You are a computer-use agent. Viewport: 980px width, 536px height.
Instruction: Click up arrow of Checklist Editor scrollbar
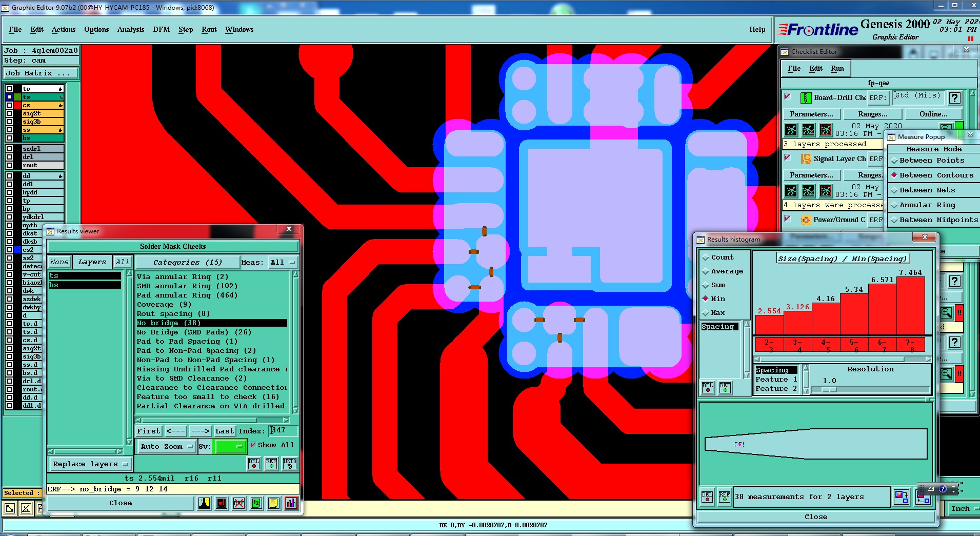tap(972, 94)
